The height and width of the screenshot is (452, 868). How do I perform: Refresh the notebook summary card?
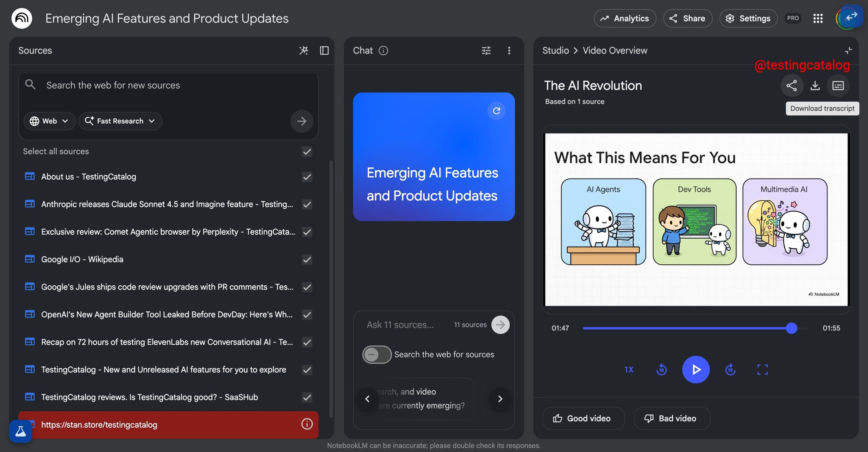(x=496, y=111)
